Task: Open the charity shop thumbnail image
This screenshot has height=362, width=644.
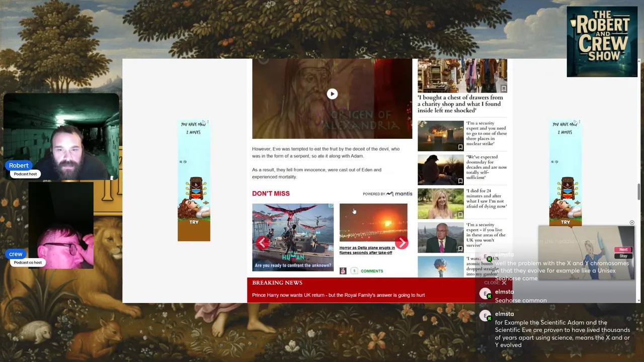Action: 462,75
